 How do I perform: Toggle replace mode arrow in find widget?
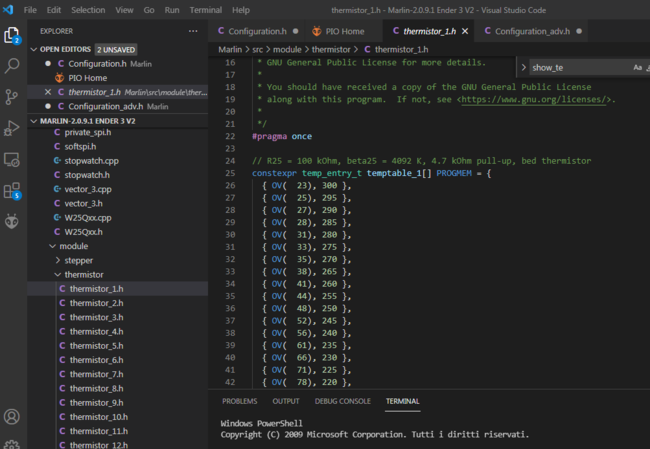point(523,67)
